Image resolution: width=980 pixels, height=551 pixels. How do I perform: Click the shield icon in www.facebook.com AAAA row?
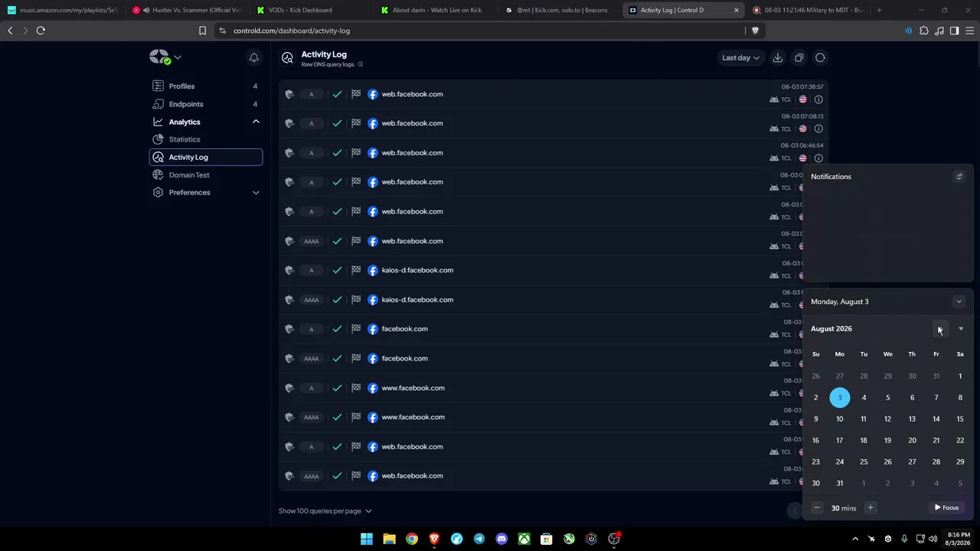click(289, 417)
